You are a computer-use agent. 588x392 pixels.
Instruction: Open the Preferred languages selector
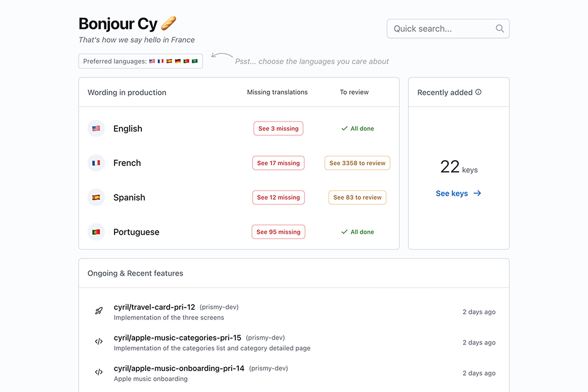[140, 61]
